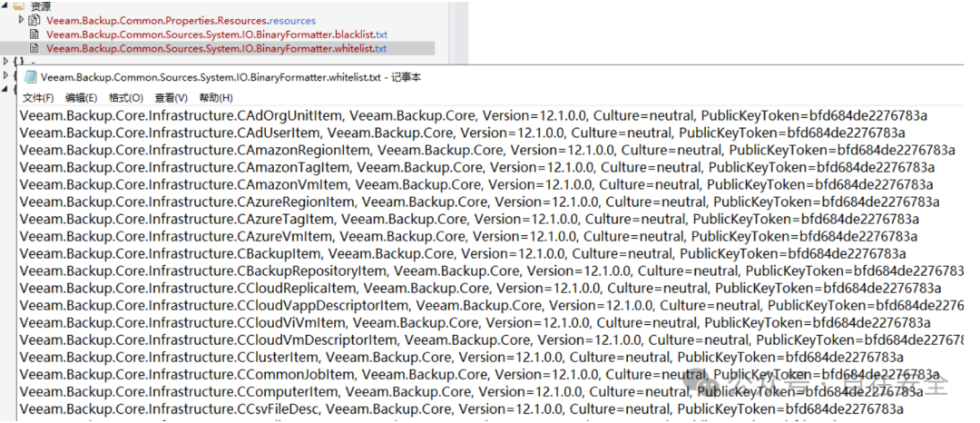
Task: Click the CComputerItem line
Action: click(x=471, y=392)
